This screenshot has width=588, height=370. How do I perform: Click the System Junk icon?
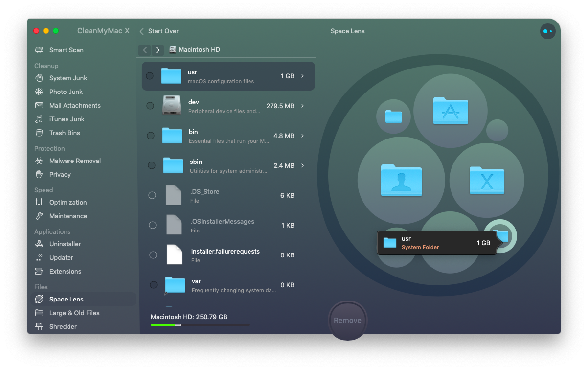(39, 78)
